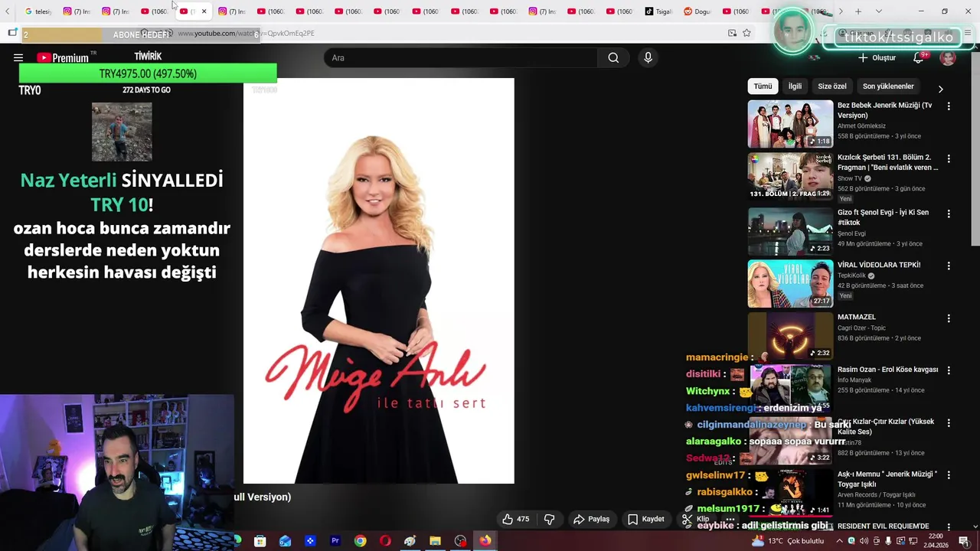Open the taskbar volume speaker icon

(864, 541)
